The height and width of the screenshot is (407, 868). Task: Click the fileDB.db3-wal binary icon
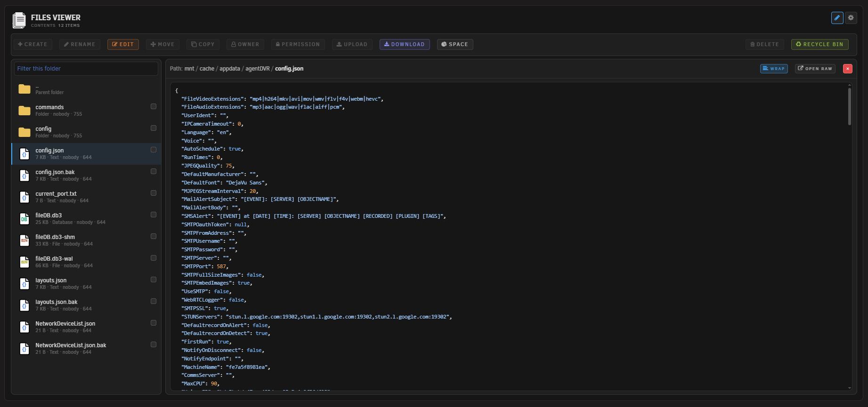click(24, 262)
